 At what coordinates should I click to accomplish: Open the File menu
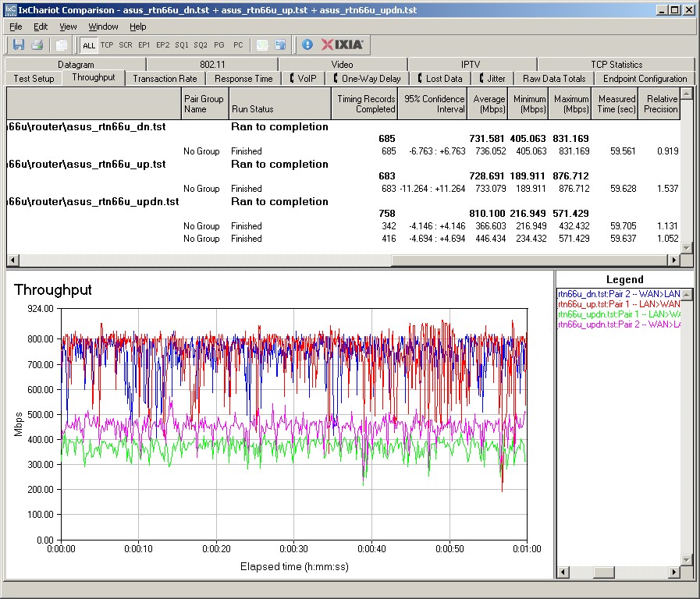[16, 27]
